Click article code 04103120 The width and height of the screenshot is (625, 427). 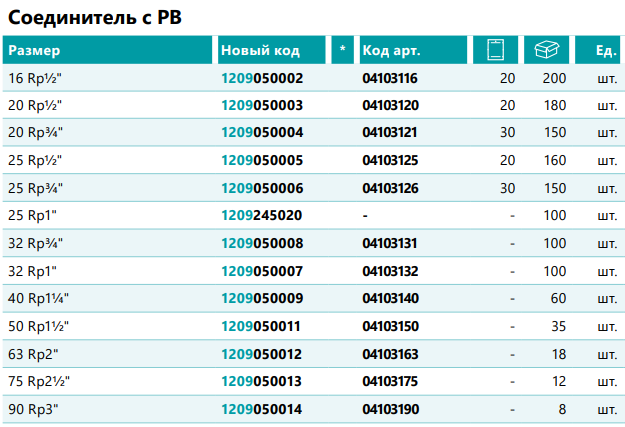391,105
